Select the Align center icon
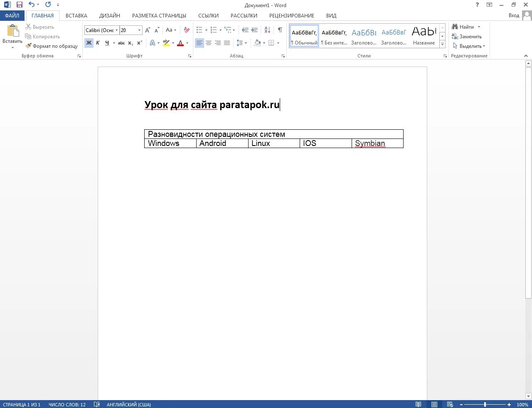Viewport: 532px width, 408px height. (209, 43)
